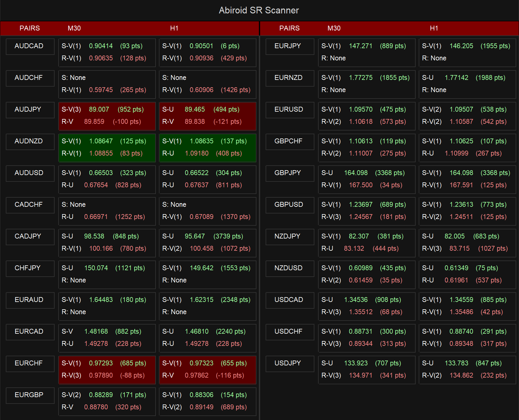Select EURCHF M30 resistance value 0.97890
The height and width of the screenshot is (420, 519).
[x=101, y=375]
